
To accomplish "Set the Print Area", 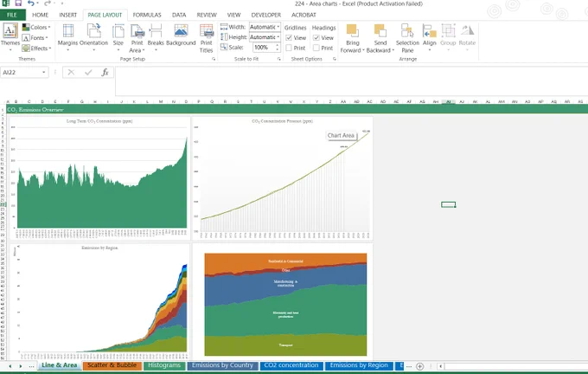I will [137, 38].
